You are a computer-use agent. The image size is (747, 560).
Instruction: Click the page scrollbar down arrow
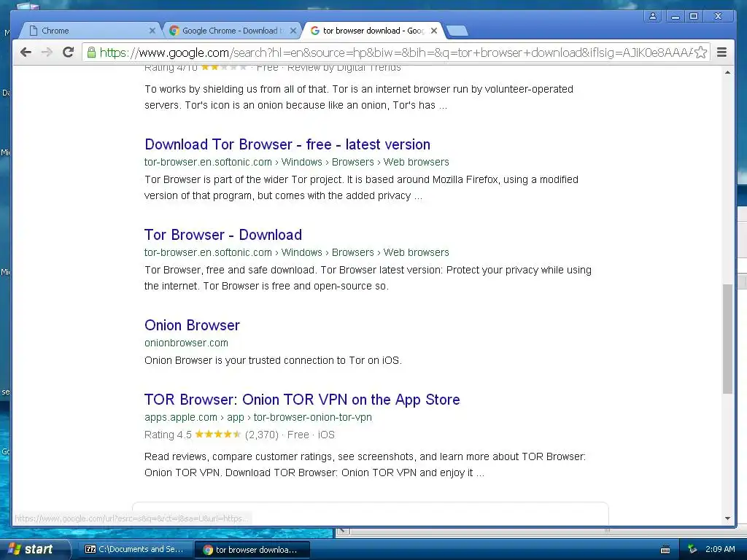tap(727, 518)
